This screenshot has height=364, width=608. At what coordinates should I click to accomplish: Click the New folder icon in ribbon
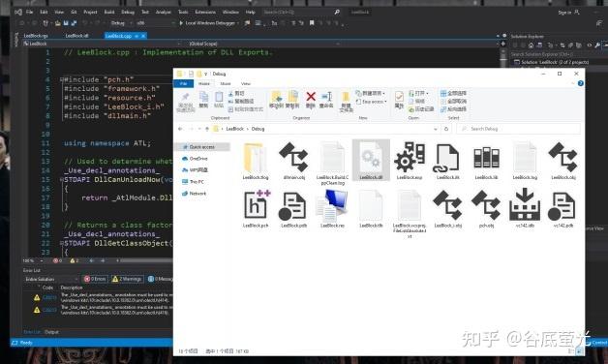point(346,97)
